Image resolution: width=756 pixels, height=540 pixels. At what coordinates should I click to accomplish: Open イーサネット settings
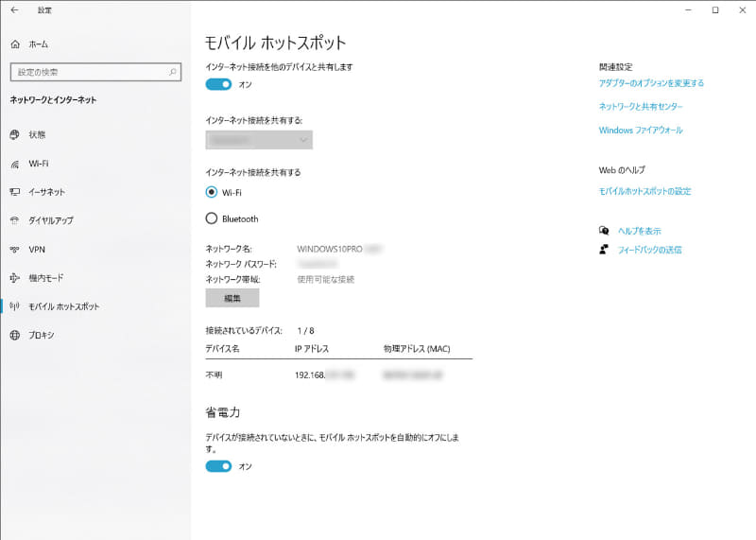coord(46,192)
